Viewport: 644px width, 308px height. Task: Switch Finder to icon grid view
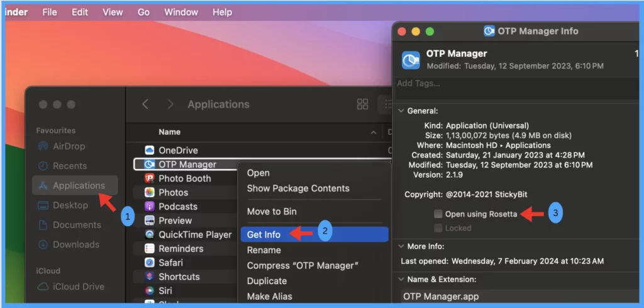(363, 104)
